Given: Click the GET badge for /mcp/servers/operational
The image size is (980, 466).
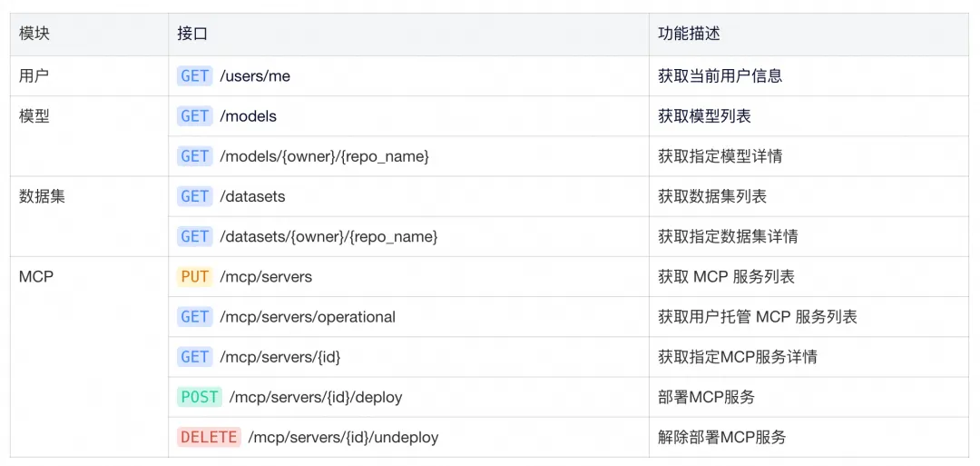Looking at the screenshot, I should (195, 317).
